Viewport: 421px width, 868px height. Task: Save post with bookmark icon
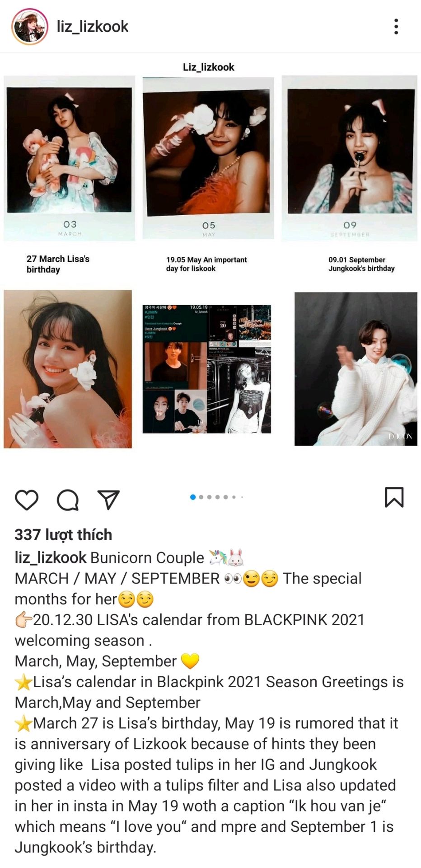click(394, 497)
